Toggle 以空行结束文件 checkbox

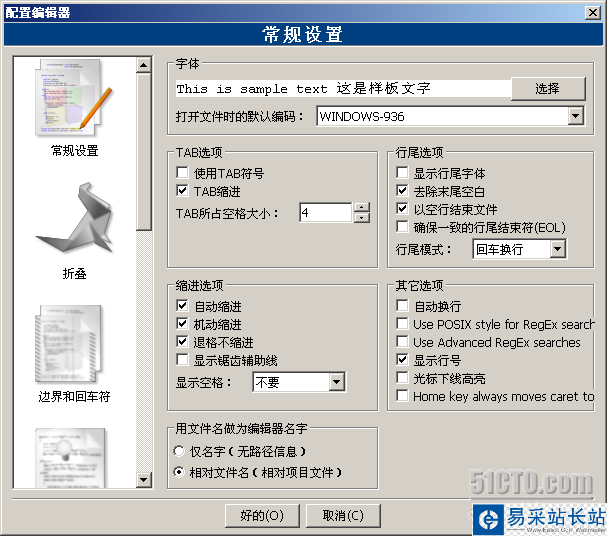coord(402,209)
